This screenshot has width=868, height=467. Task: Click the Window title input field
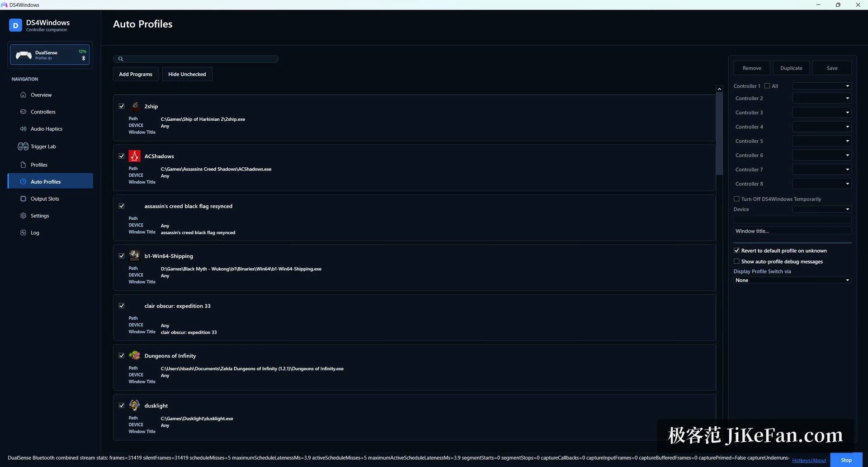(x=793, y=231)
